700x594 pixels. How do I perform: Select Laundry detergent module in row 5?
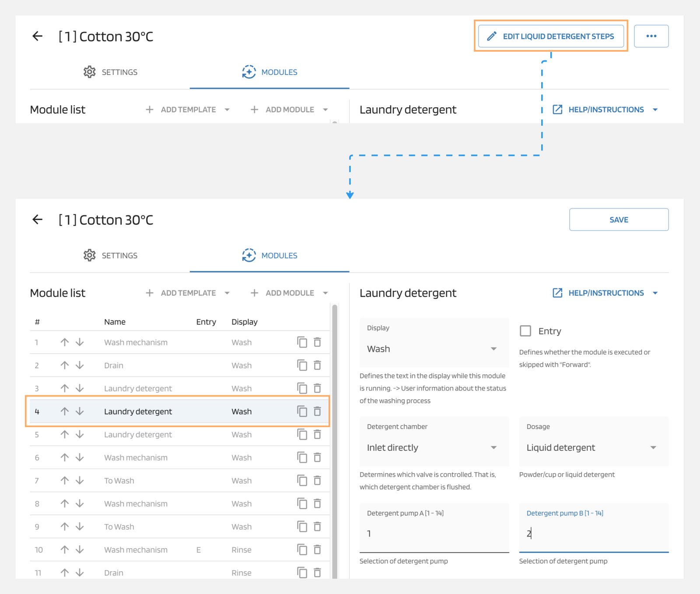point(138,435)
